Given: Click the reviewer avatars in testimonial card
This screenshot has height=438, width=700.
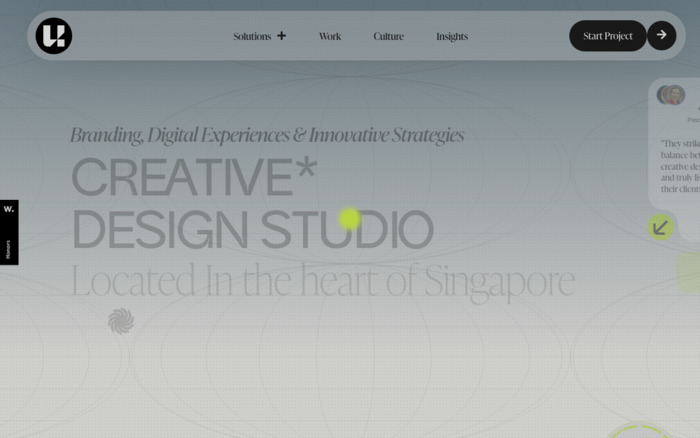Looking at the screenshot, I should pos(671,95).
